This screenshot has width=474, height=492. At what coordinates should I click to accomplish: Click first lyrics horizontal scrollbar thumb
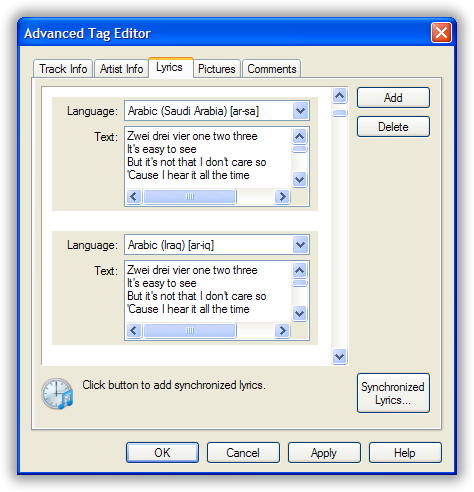[190, 197]
